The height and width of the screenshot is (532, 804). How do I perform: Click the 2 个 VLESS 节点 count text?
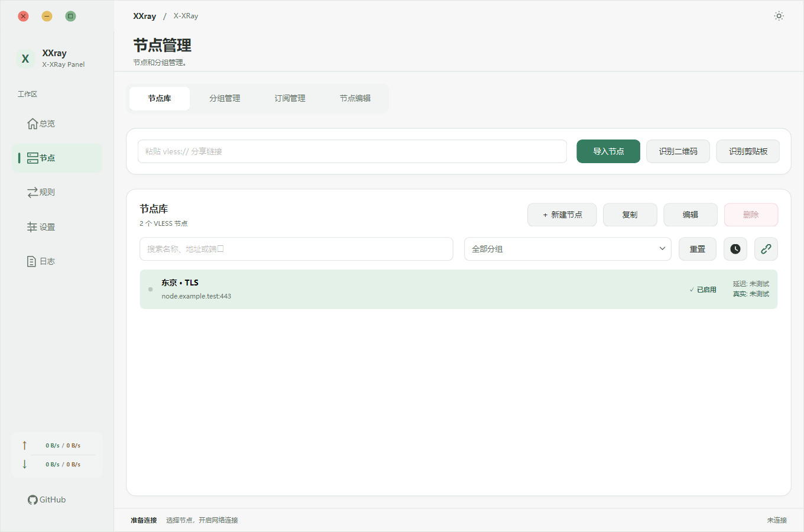pos(164,223)
